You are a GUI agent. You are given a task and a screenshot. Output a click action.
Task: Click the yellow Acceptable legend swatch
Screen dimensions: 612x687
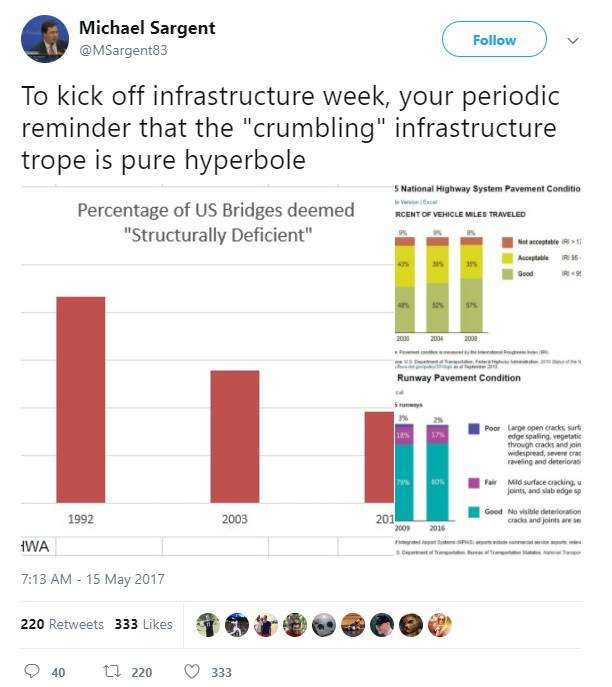(x=507, y=259)
